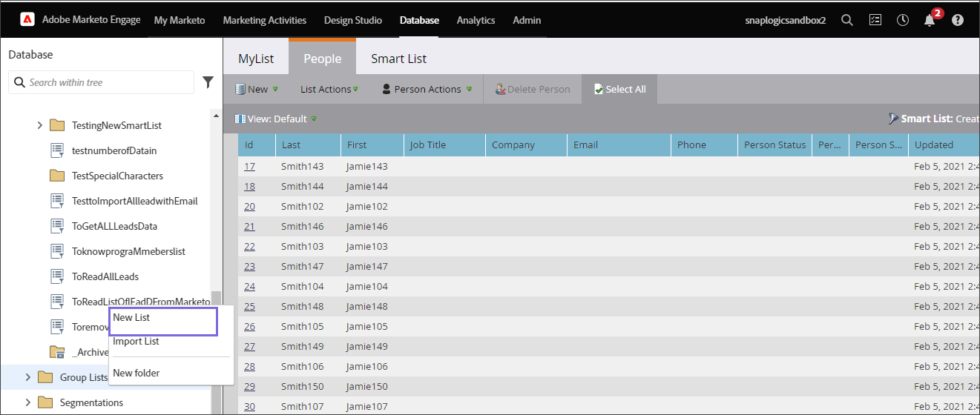
Task: Open the View: Default dropdown
Action: (276, 119)
